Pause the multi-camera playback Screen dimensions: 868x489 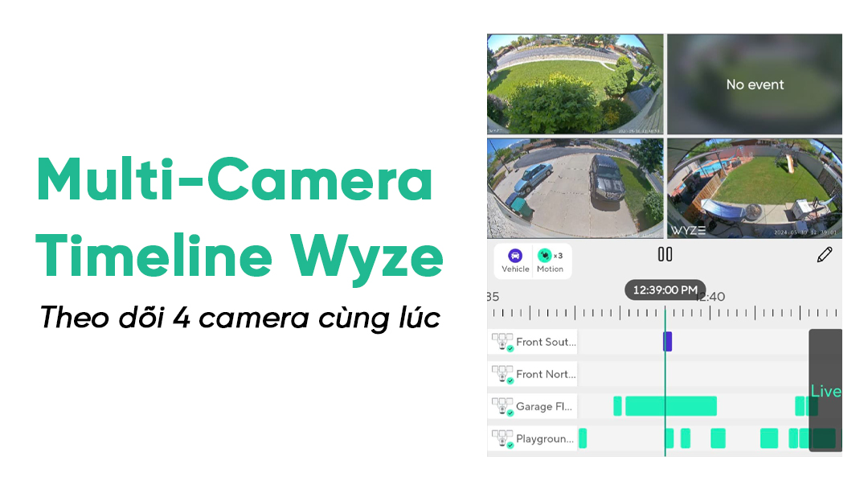pos(665,254)
